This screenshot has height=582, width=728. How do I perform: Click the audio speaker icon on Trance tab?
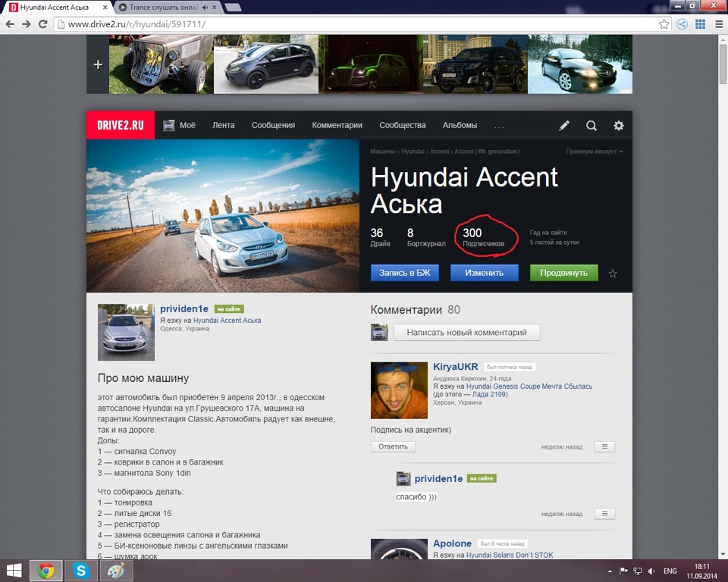click(205, 8)
